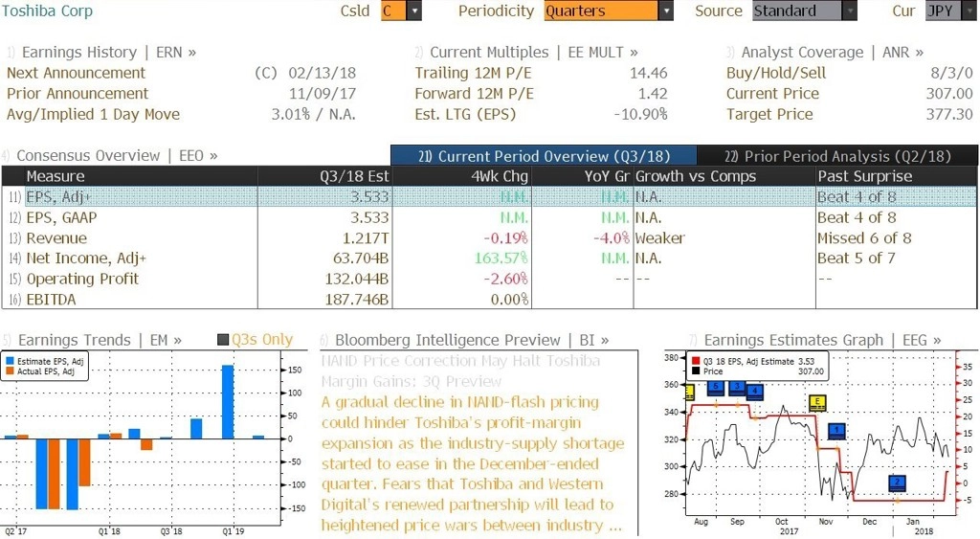
Task: Click the orange Actual EPS legend swatch
Action: (10, 371)
